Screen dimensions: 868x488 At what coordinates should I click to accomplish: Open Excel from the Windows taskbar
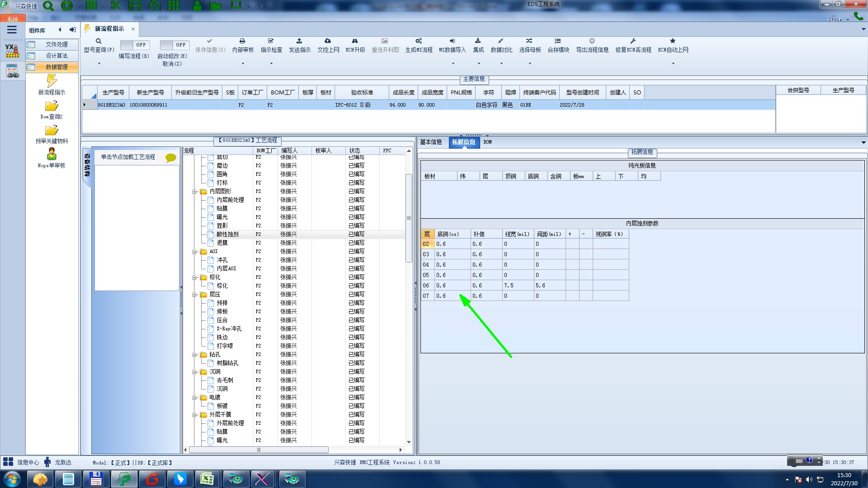[207, 479]
